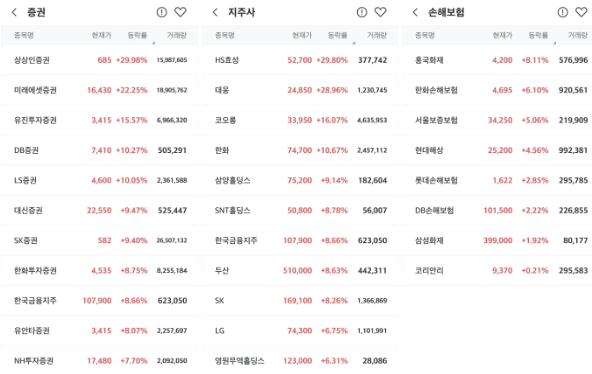Sort 손해보험 list by 등락률 column

538,35
